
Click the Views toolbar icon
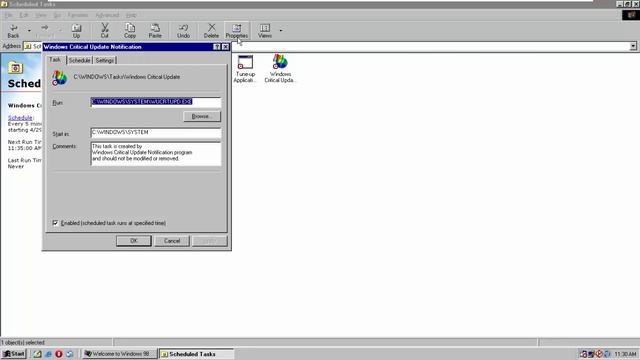tap(264, 31)
